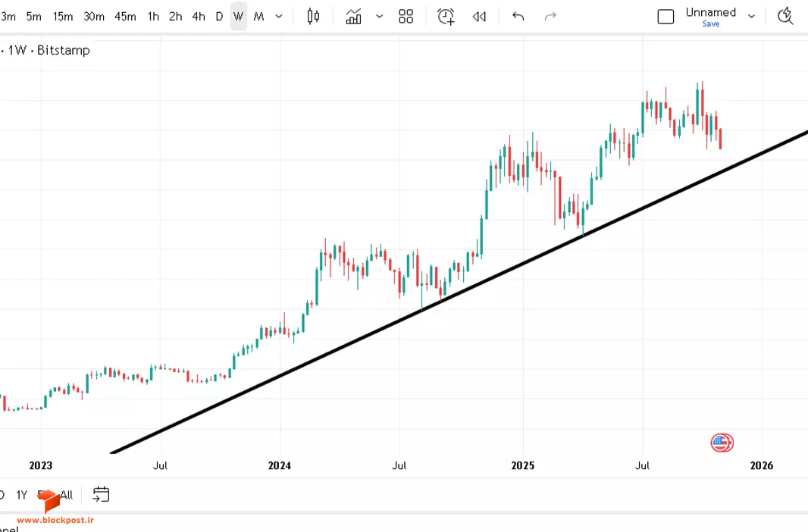Open quick search with the lightning magnifier icon
Image resolution: width=808 pixels, height=532 pixels.
(785, 17)
